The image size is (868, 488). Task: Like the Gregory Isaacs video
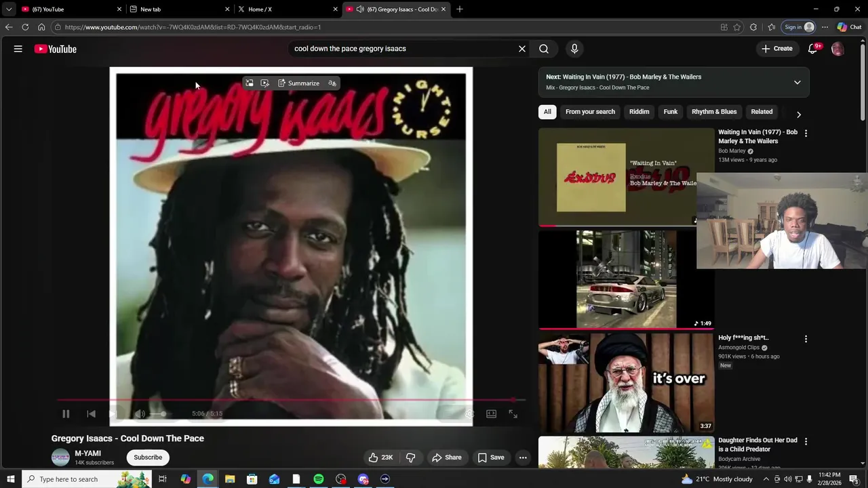380,457
